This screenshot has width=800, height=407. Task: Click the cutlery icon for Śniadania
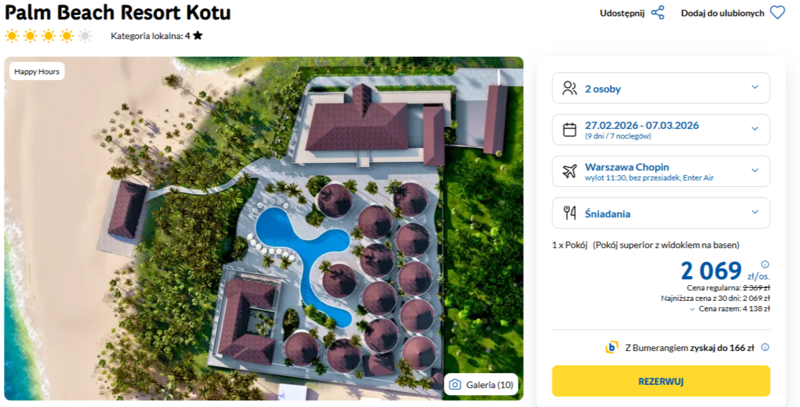(570, 212)
